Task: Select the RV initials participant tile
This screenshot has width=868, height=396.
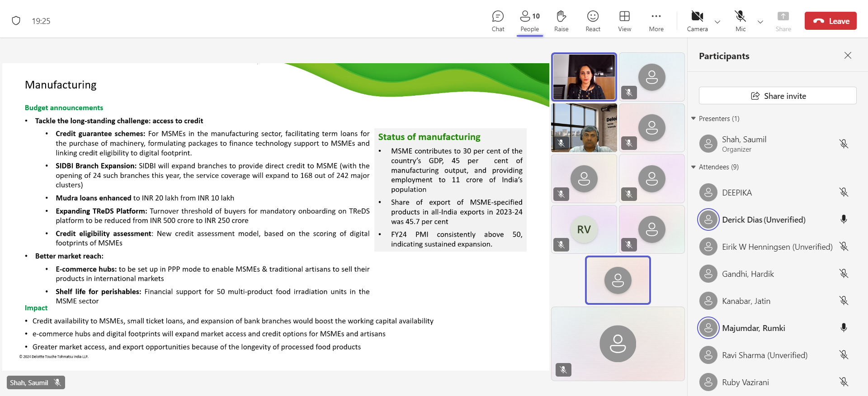Action: [584, 229]
